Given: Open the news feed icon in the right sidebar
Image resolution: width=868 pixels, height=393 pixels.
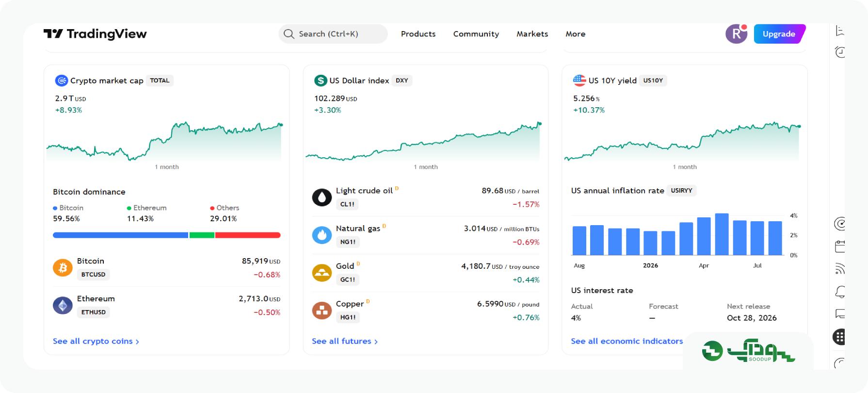Looking at the screenshot, I should tap(840, 268).
